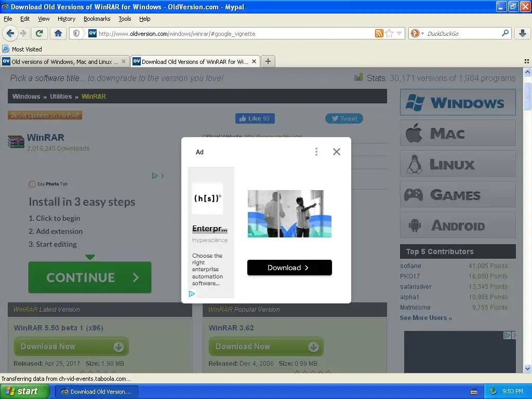Click the ad photo of two men

[x=289, y=214]
